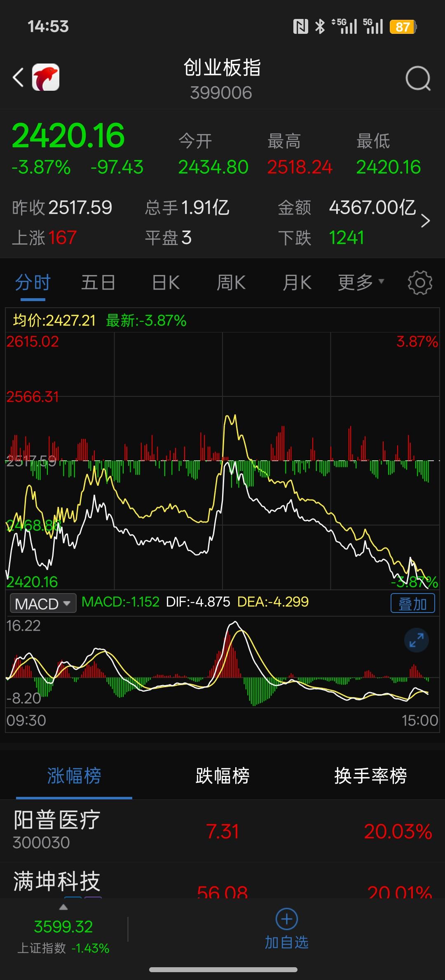The width and height of the screenshot is (445, 980).
Task: Tap the 最高 2518.24 value
Action: [x=300, y=167]
